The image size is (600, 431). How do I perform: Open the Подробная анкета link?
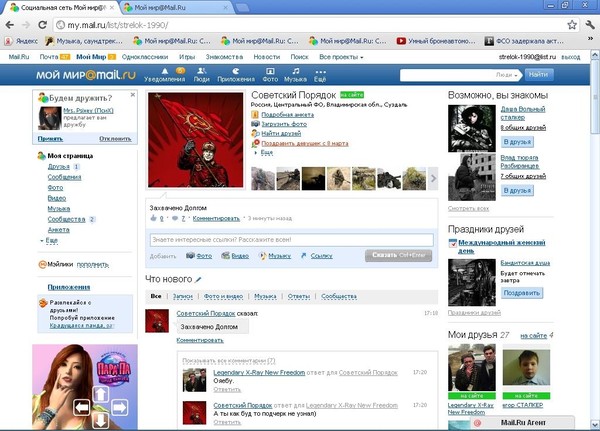287,114
